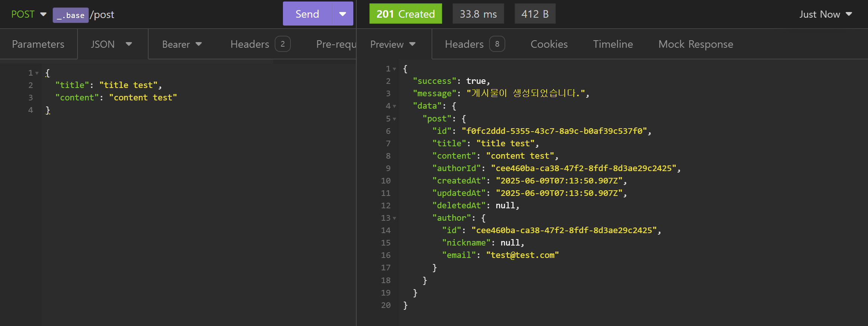Click the request body "title" key
Screen dimensions: 868x326
coord(72,85)
